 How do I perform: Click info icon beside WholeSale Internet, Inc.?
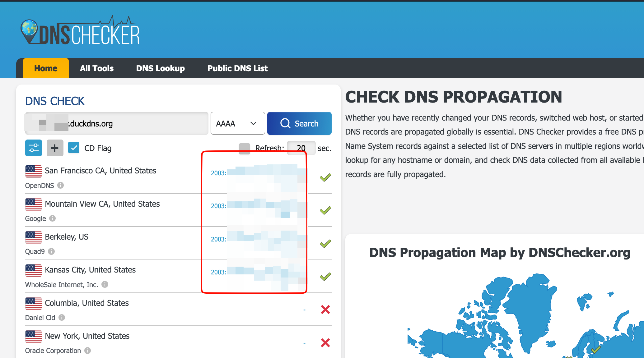tap(105, 284)
